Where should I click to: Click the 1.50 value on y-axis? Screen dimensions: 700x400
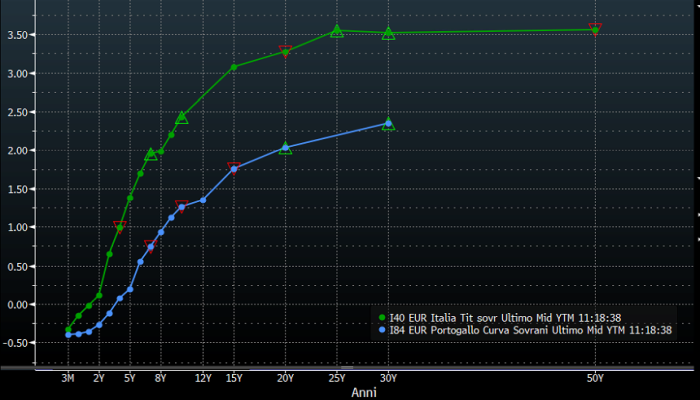[x=18, y=189]
